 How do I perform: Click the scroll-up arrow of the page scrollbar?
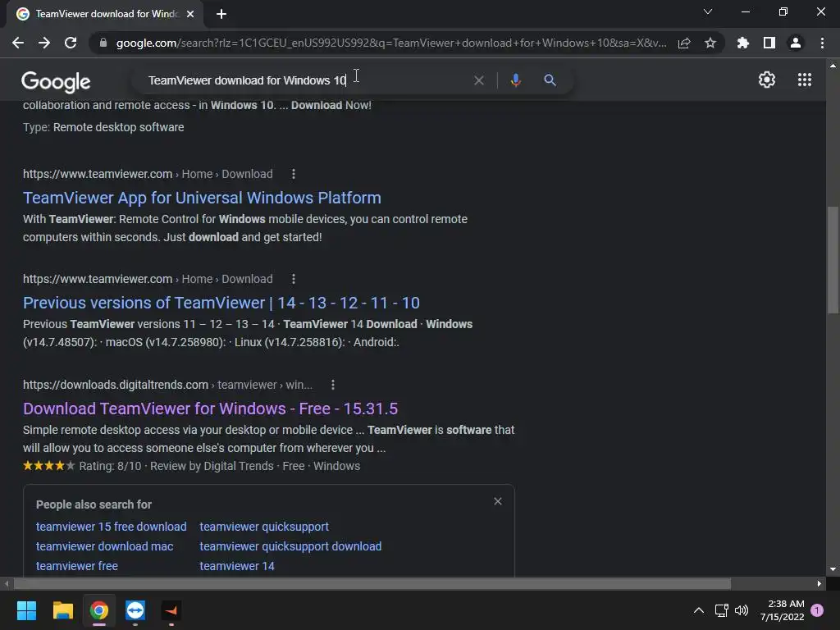tap(833, 66)
